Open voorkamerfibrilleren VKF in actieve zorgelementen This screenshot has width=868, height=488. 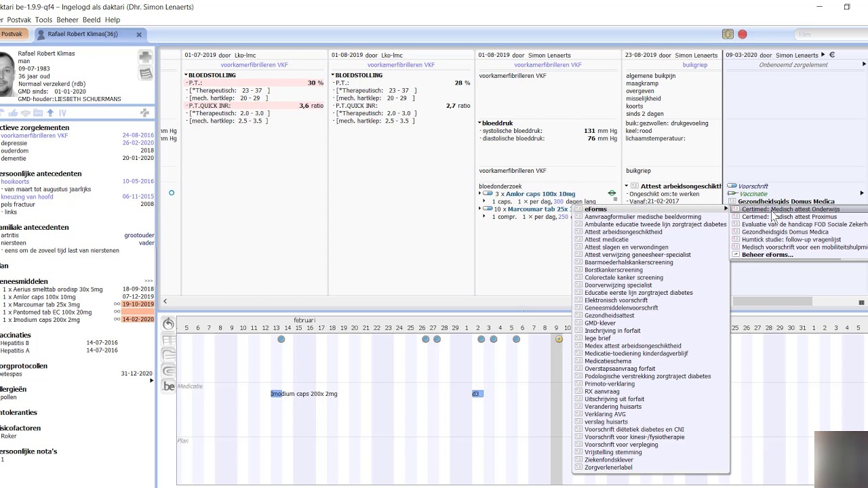pos(34,136)
